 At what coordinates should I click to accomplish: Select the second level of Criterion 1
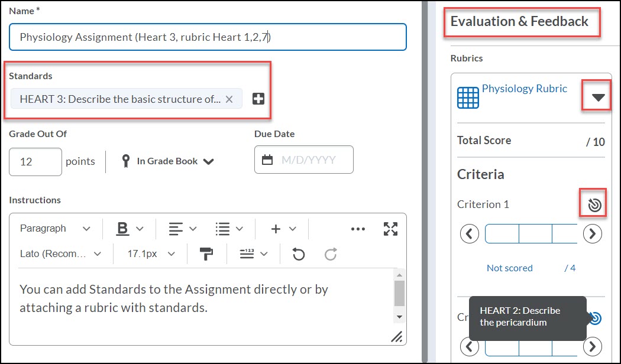coord(535,233)
